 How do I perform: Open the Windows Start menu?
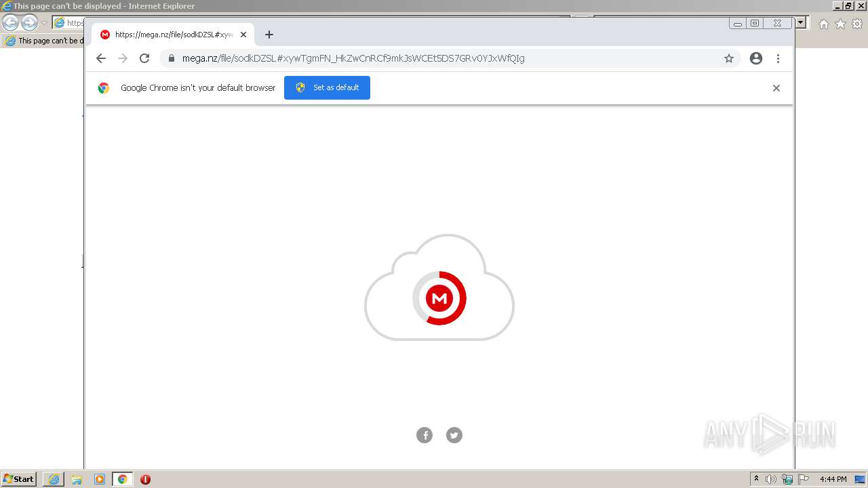18,479
